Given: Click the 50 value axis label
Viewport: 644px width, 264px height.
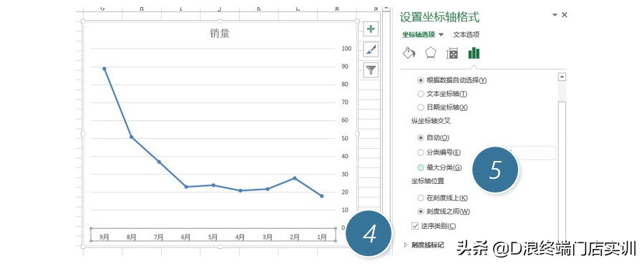Looking at the screenshot, I should [345, 138].
